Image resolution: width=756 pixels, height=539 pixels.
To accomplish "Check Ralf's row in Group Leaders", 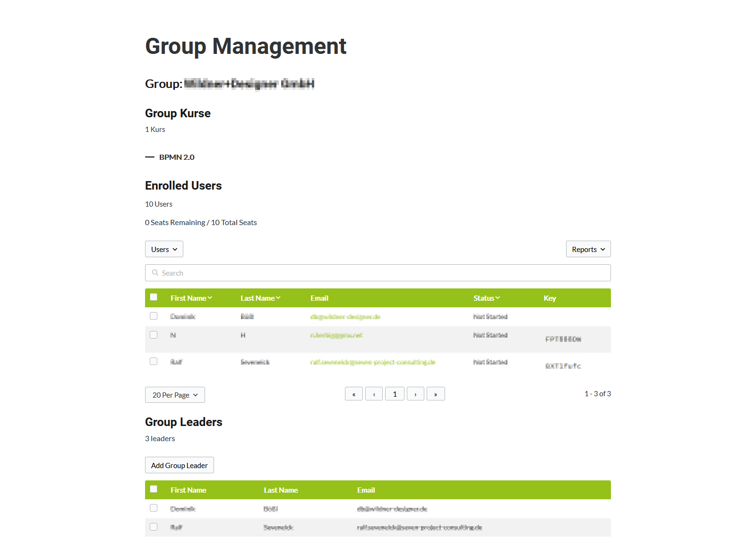I will pos(154,526).
